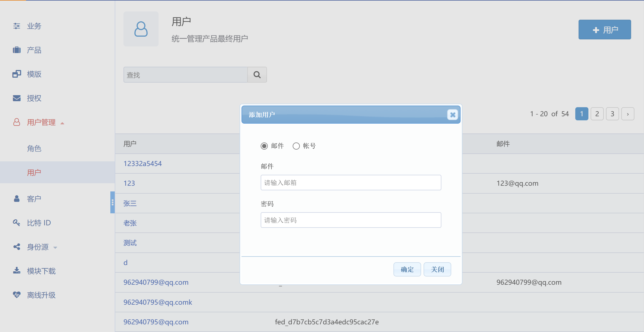The height and width of the screenshot is (332, 644).
Task: Click the 模块下载 download icon
Action: click(x=17, y=271)
